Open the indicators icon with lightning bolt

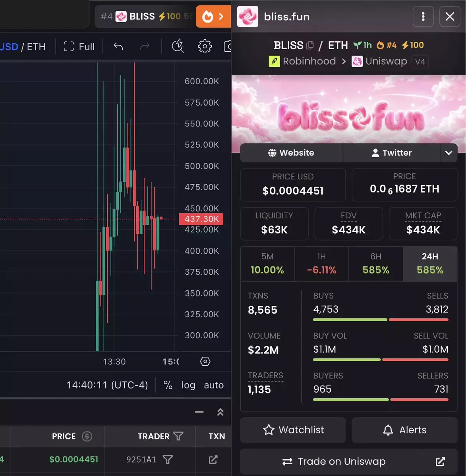[178, 46]
